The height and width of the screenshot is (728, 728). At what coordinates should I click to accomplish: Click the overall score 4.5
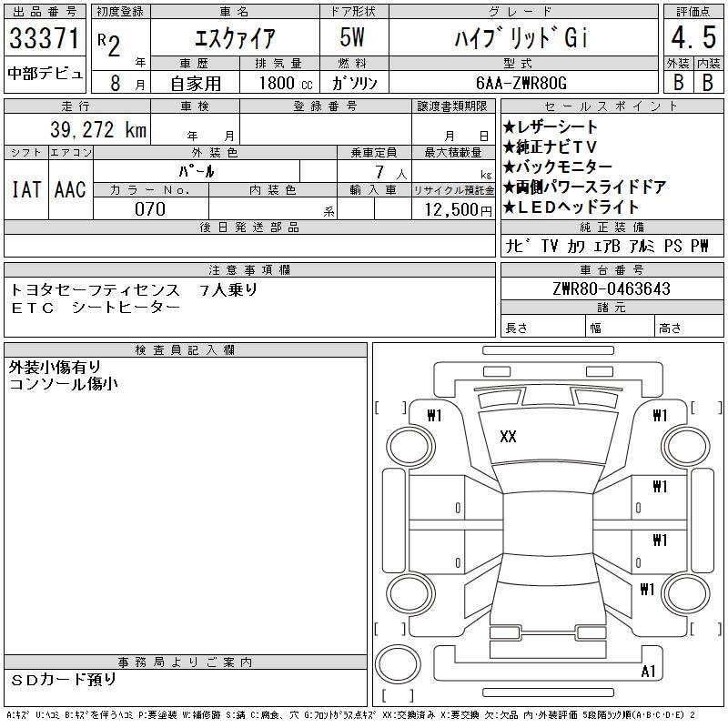pyautogui.click(x=693, y=37)
